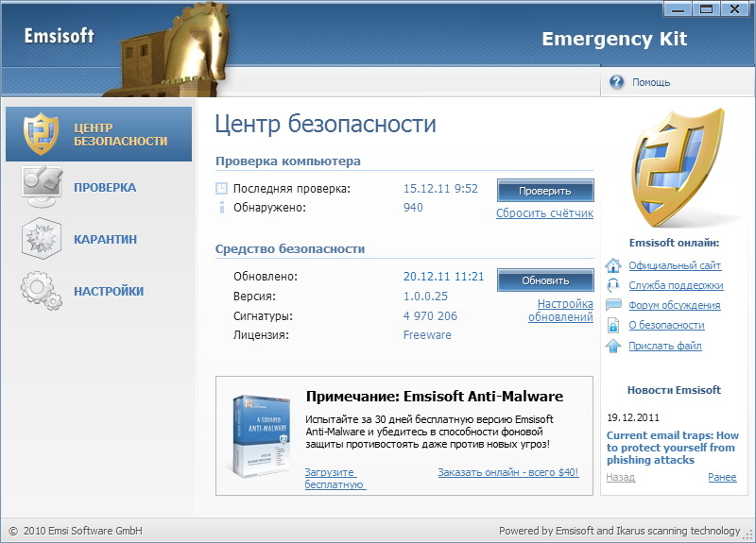The image size is (756, 543).
Task: Click the blue question mark help icon
Action: click(617, 82)
